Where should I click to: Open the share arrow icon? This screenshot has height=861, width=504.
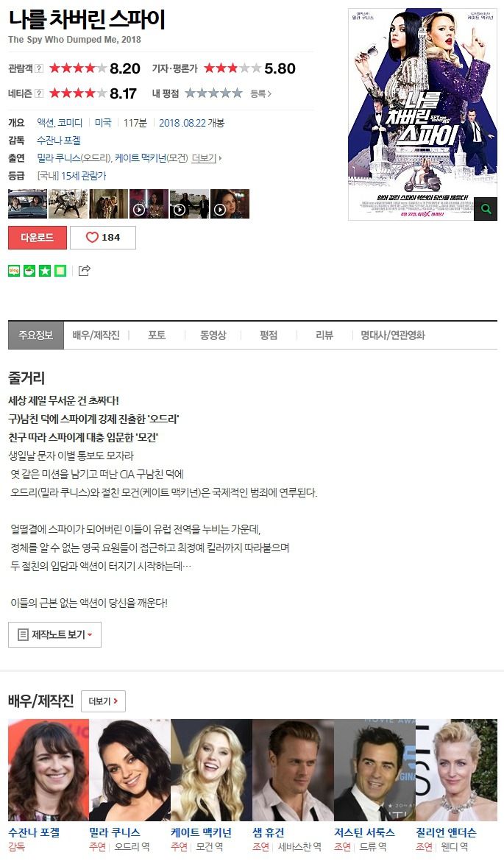tap(84, 270)
